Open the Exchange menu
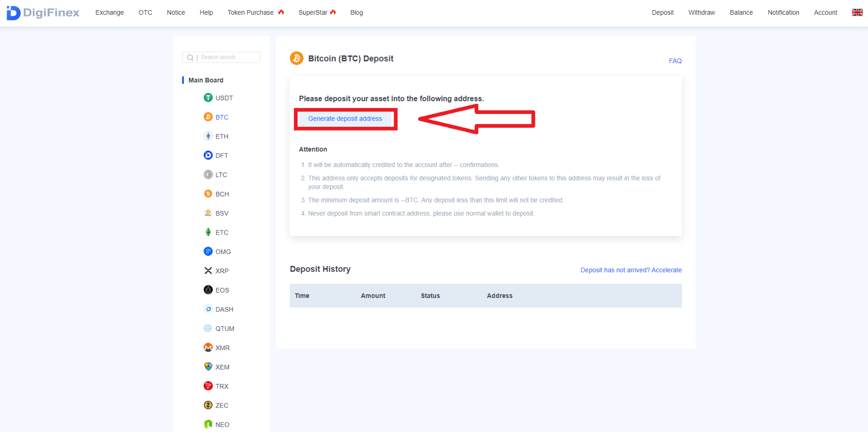Viewport: 868px width, 432px height. (110, 13)
